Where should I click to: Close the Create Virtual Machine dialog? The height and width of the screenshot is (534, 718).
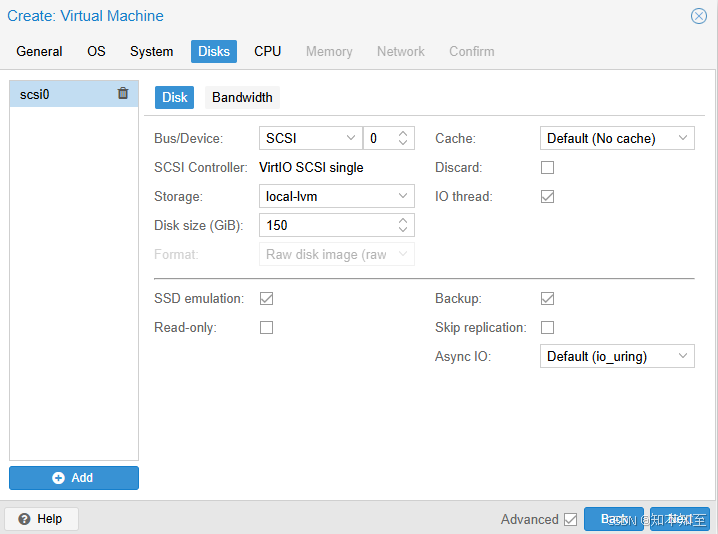pos(698,16)
